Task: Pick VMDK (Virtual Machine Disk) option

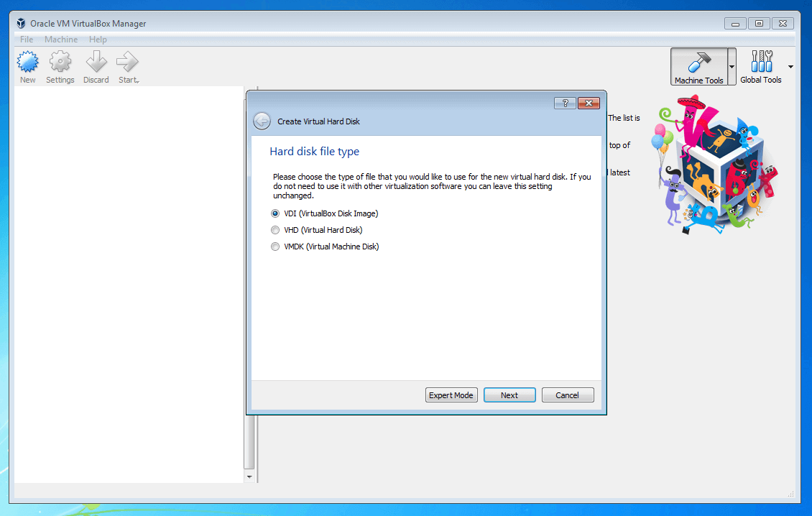Action: coord(275,247)
